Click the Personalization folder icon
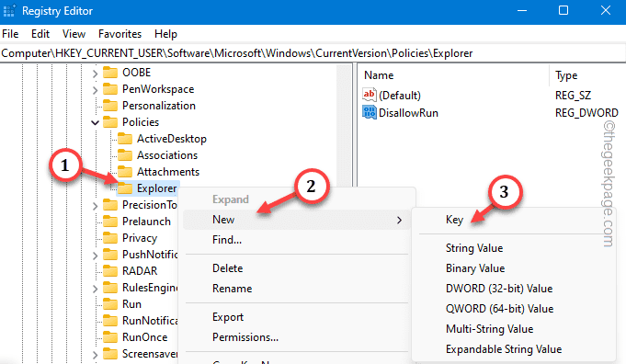626x364 pixels. click(110, 106)
